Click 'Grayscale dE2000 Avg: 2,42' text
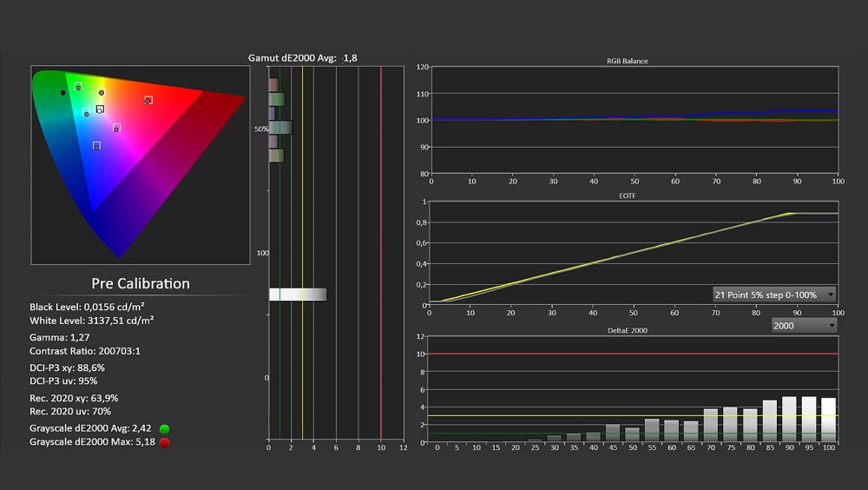The image size is (868, 490). 90,428
